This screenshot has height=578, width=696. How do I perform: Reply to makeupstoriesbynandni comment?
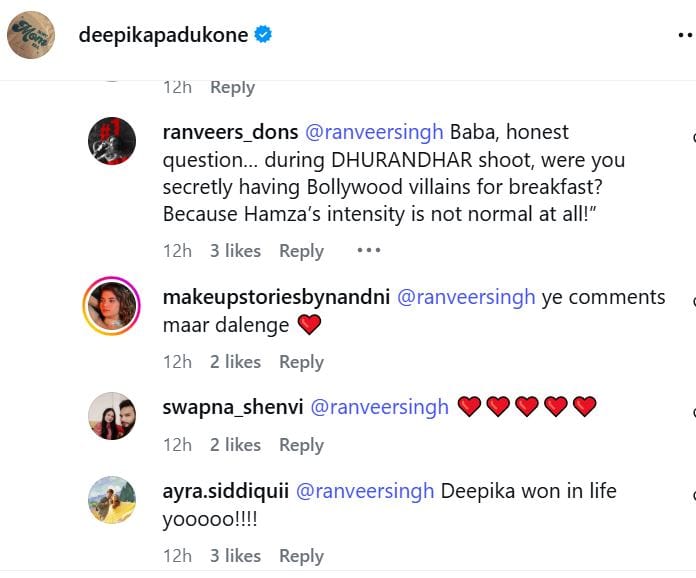tap(301, 362)
